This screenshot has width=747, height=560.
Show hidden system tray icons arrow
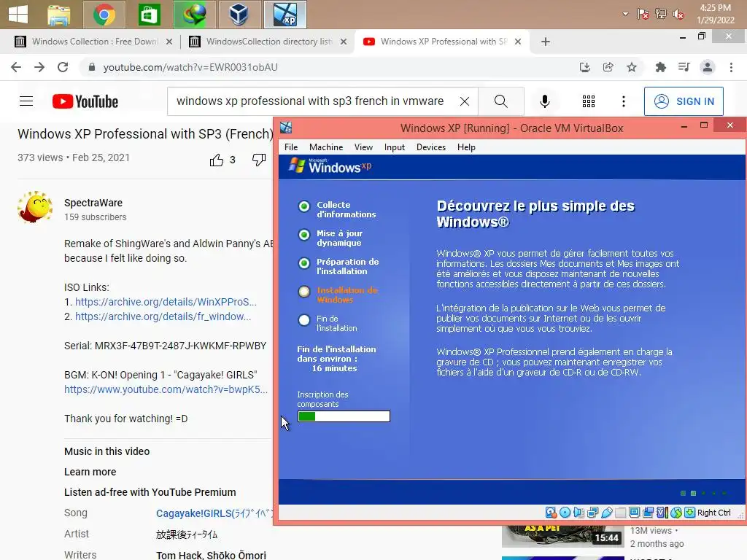click(x=625, y=14)
